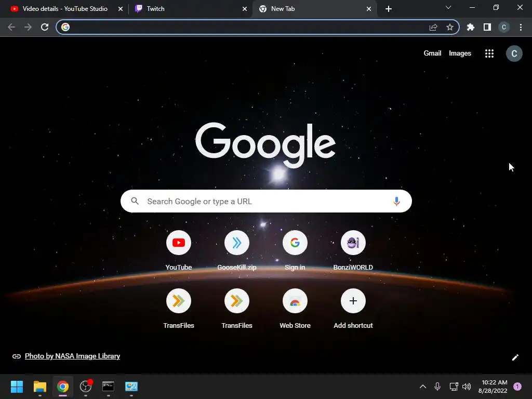Close the New Tab tab
This screenshot has width=532, height=399.
pyautogui.click(x=369, y=9)
